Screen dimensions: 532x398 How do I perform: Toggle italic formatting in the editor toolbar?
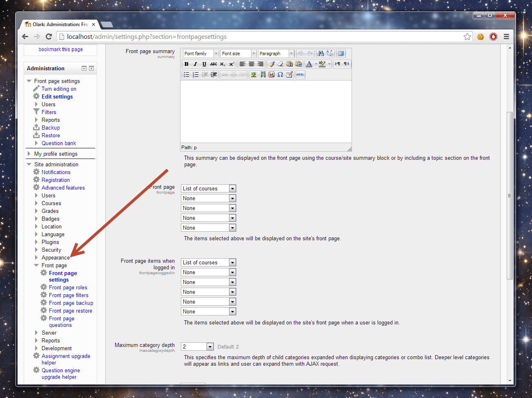point(196,64)
